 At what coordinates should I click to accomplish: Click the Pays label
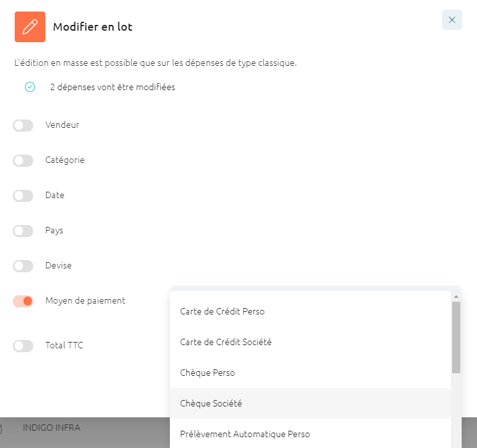[x=54, y=230]
